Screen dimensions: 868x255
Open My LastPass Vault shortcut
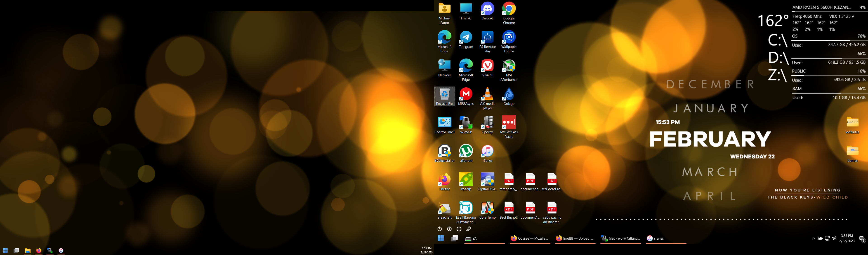pyautogui.click(x=509, y=127)
